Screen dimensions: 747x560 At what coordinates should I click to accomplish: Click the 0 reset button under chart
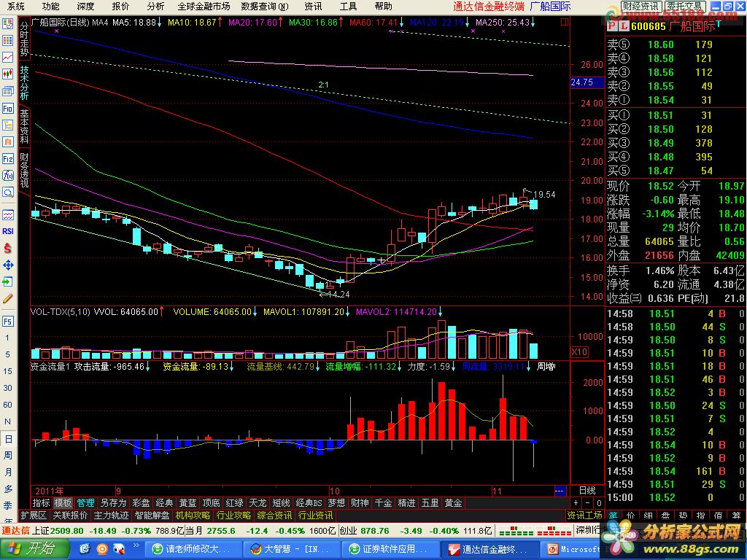point(599,503)
